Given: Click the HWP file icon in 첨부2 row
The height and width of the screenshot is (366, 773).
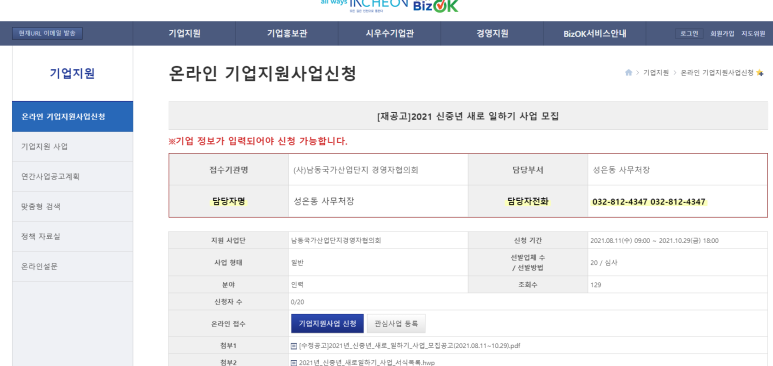Looking at the screenshot, I should pyautogui.click(x=294, y=363).
